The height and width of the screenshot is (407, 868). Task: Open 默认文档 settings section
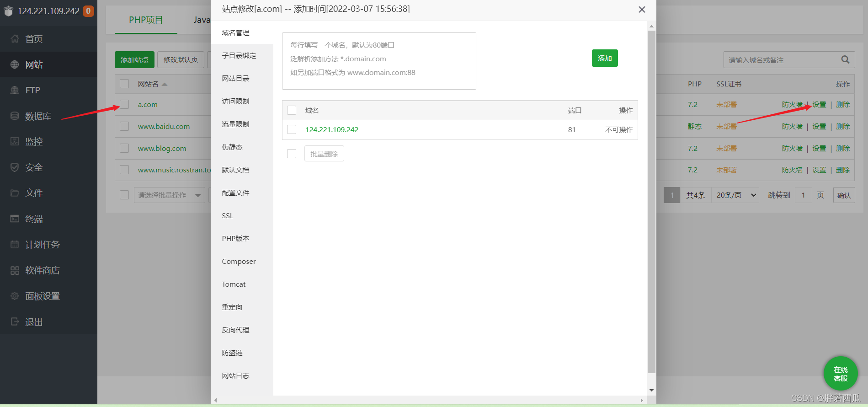pos(242,170)
